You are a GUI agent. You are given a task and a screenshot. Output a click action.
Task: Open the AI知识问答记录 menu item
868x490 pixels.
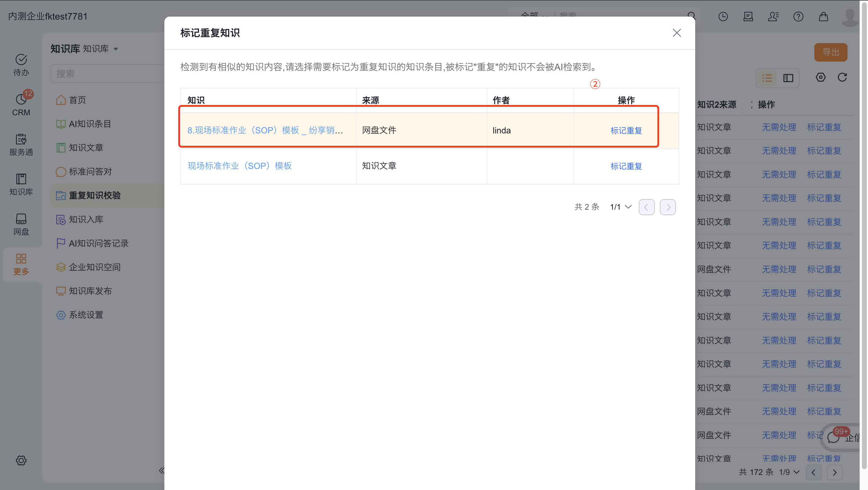[98, 243]
